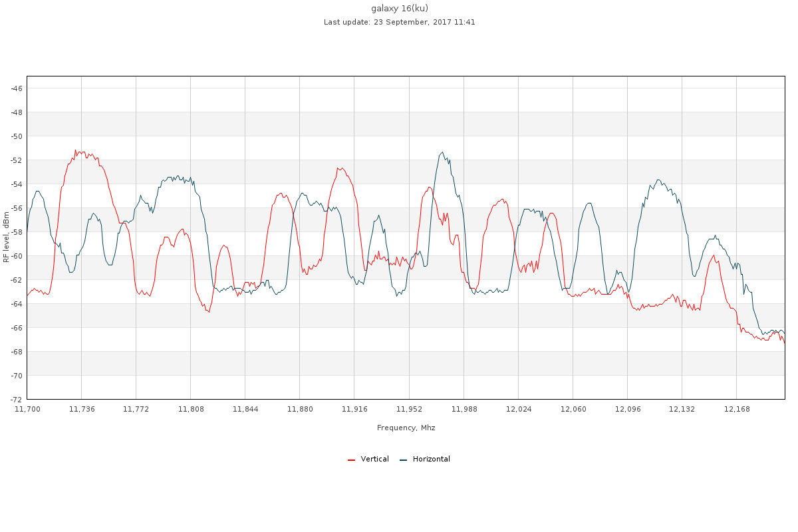The image size is (798, 532).
Task: Pick the 12,024 frequency axis label
Action: [x=518, y=409]
